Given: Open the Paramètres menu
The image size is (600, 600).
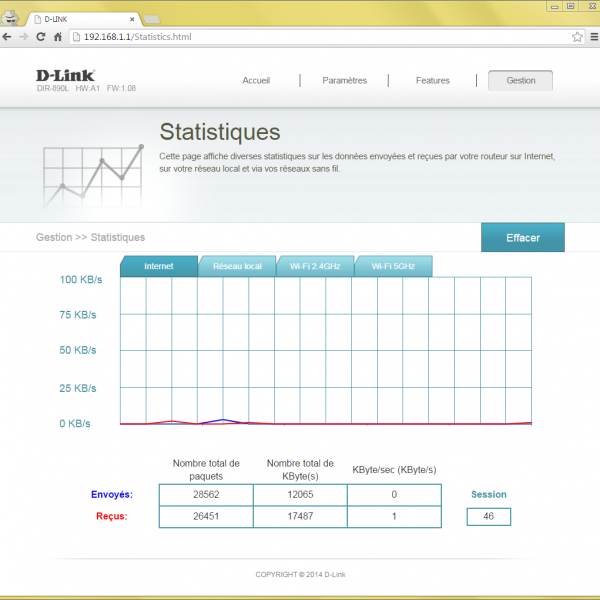Looking at the screenshot, I should (344, 81).
